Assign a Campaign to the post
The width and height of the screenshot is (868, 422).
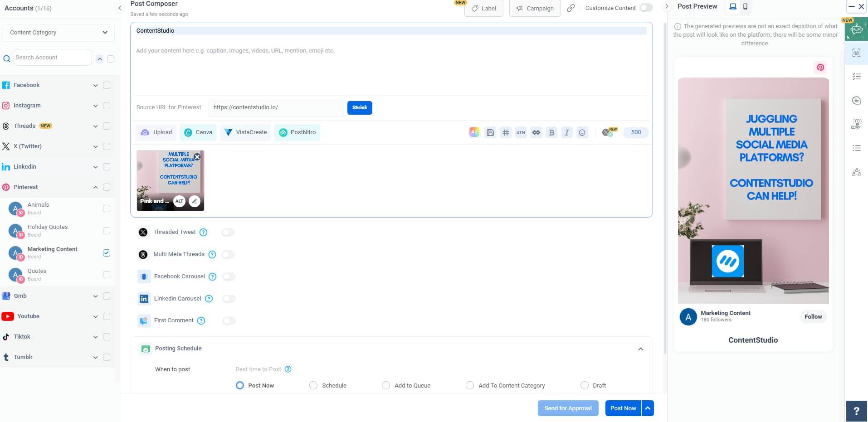click(x=535, y=8)
